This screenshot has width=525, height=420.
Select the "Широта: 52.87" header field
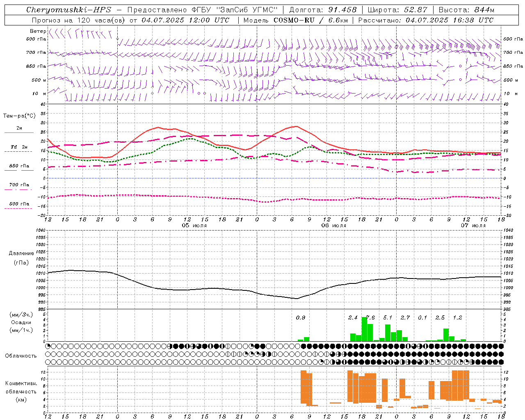[397, 10]
